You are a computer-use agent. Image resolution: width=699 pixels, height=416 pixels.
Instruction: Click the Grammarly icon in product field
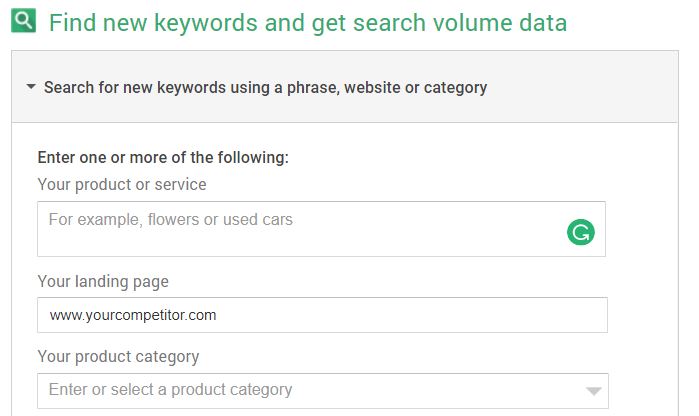coord(580,233)
